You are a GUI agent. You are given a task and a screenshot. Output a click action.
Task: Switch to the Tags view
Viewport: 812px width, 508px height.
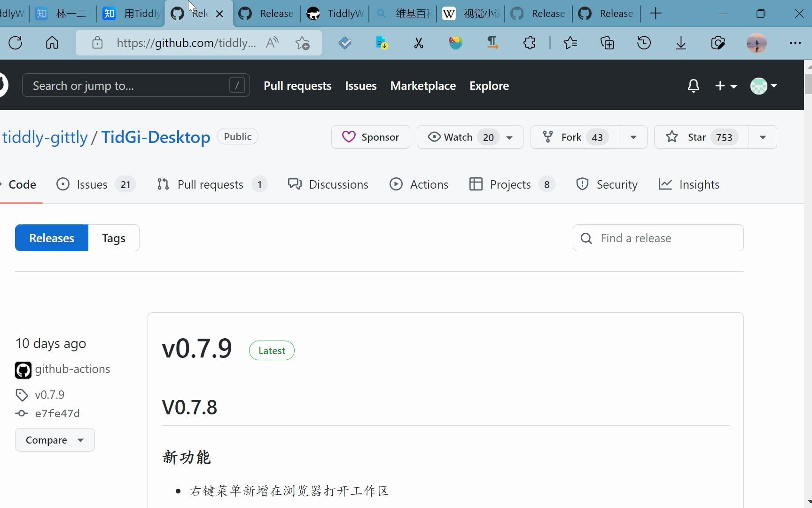click(x=114, y=238)
